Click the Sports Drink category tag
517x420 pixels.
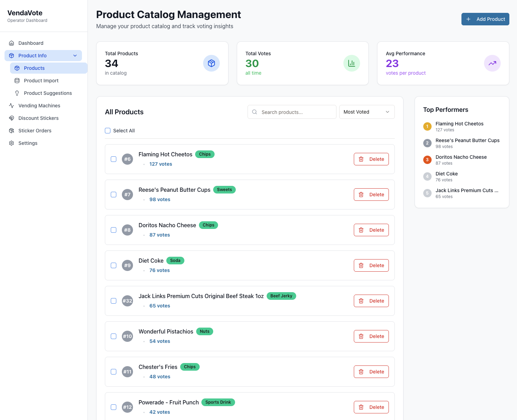218,402
